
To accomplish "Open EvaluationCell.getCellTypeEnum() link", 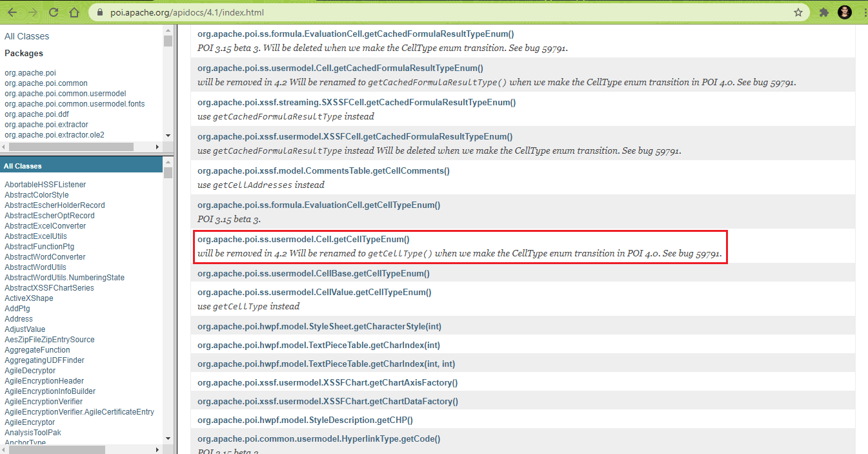I will point(319,205).
